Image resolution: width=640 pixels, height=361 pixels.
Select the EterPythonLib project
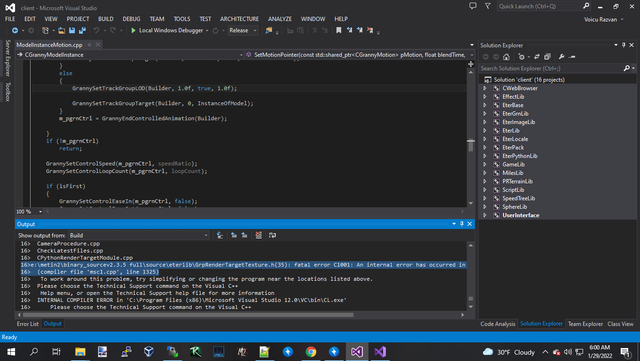[520, 156]
